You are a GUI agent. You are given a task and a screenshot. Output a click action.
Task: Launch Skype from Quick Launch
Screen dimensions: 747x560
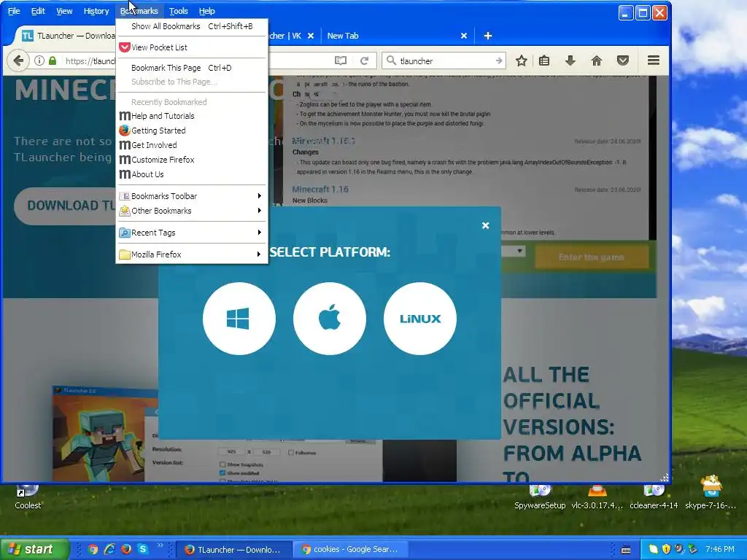coord(142,548)
